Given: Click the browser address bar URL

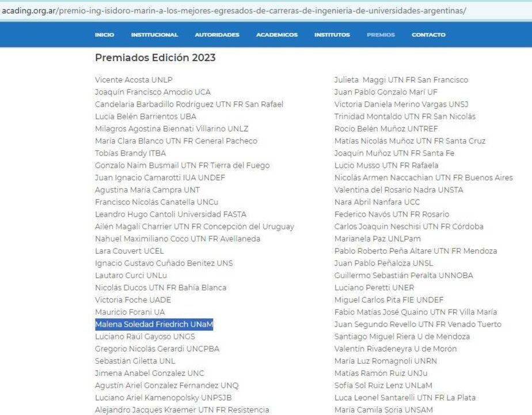Looking at the screenshot, I should (x=234, y=11).
